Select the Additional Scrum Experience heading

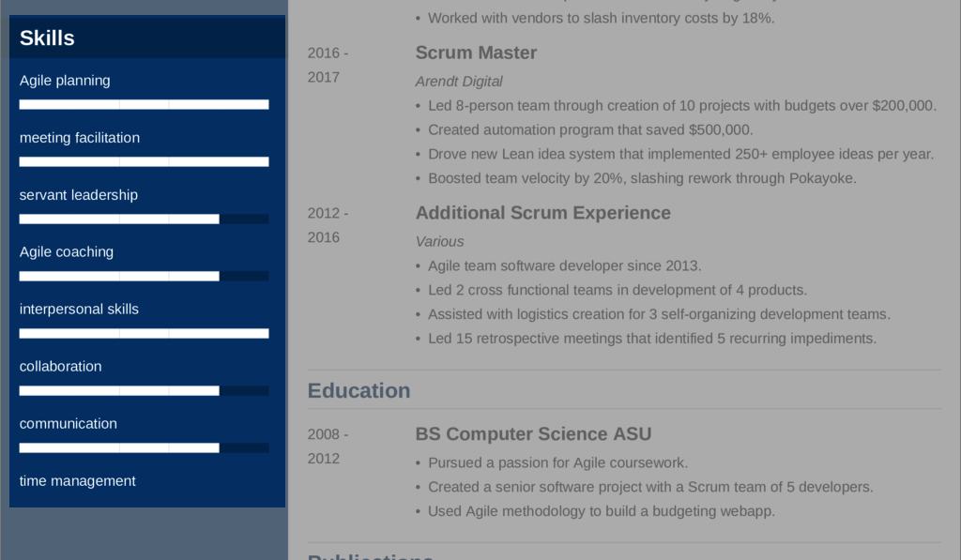(x=543, y=213)
